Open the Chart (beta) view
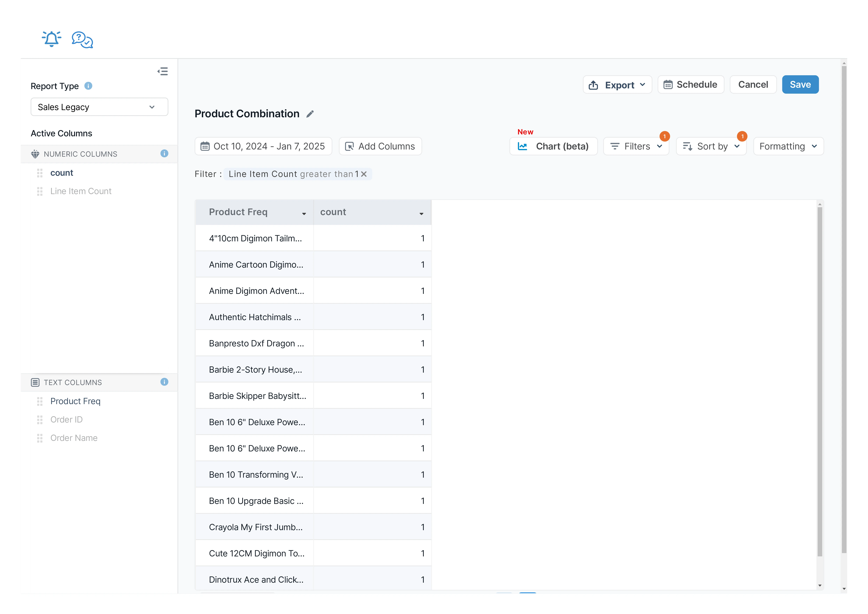The height and width of the screenshot is (614, 868). tap(554, 146)
